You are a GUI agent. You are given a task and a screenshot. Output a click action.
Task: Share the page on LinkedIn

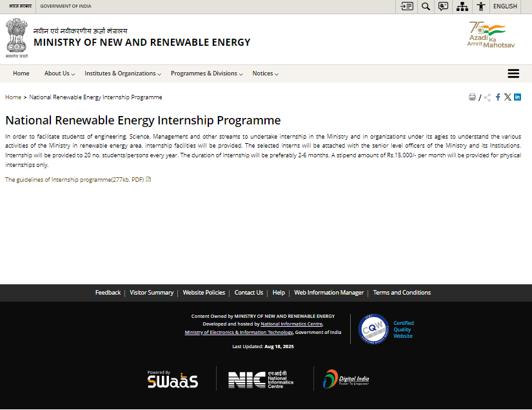pos(516,97)
